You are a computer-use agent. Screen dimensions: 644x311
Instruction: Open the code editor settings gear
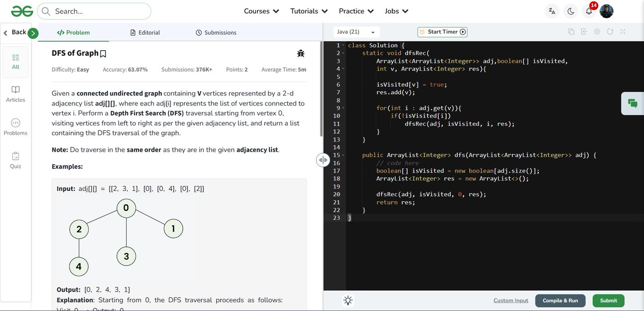click(x=597, y=32)
